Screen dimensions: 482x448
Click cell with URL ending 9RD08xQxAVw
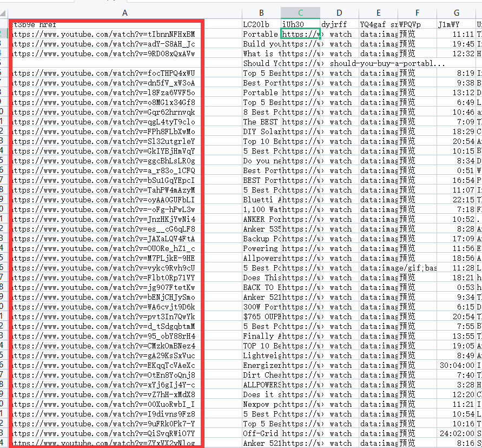pyautogui.click(x=125, y=54)
